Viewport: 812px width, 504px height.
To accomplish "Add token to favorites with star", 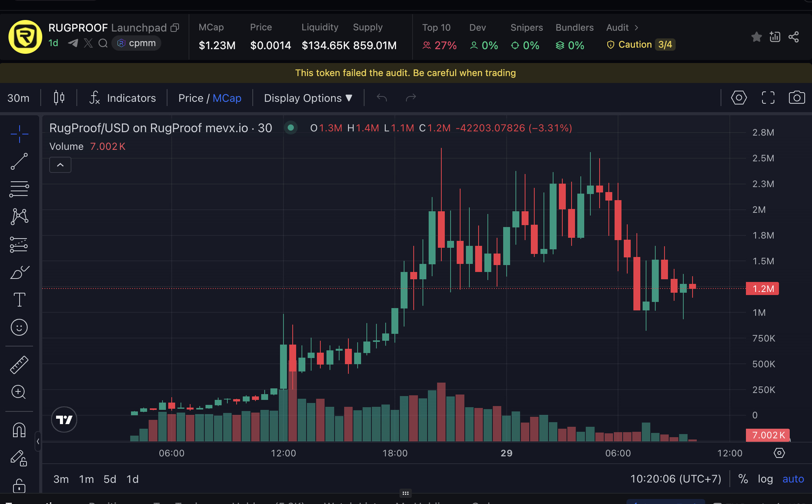I will coord(757,37).
